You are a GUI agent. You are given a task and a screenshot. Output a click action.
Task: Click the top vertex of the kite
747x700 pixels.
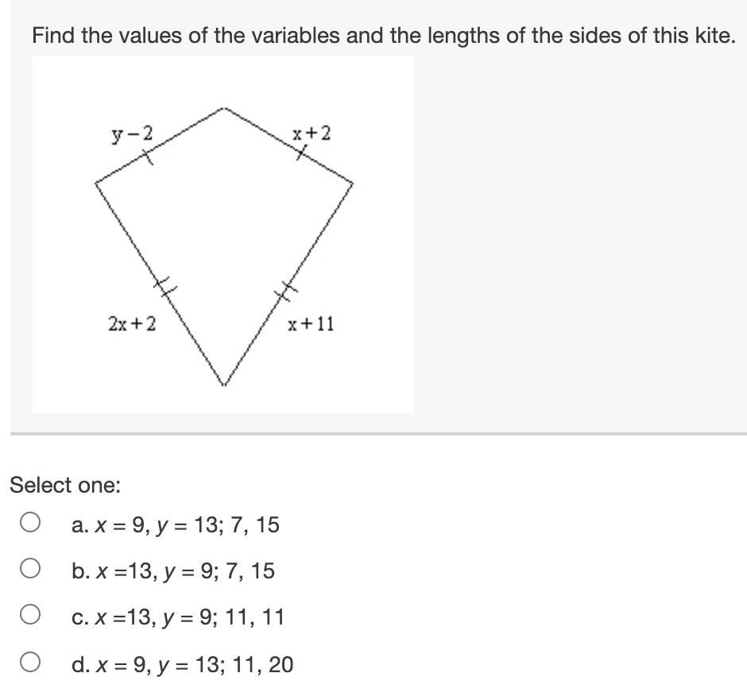pos(224,109)
